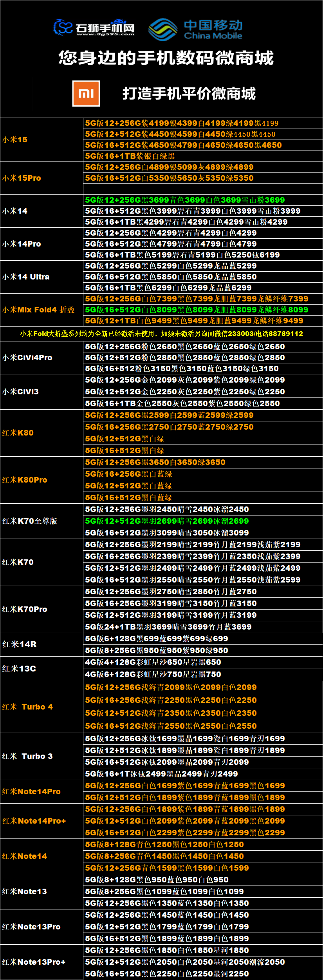Click the row 5G版16+256G黑2750白2750蓝2750绿2750
323x980 pixels.
(203, 427)
